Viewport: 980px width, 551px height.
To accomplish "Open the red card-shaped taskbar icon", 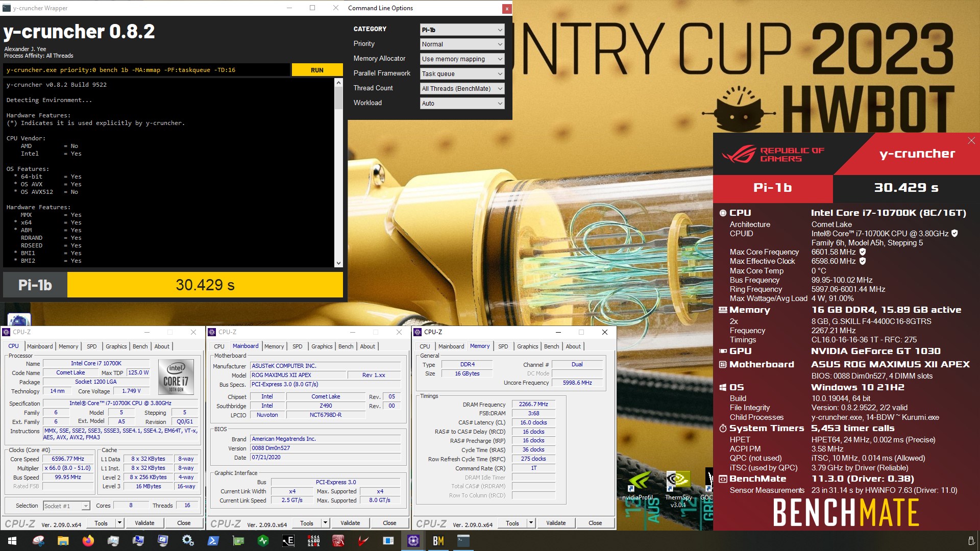I will tap(338, 541).
